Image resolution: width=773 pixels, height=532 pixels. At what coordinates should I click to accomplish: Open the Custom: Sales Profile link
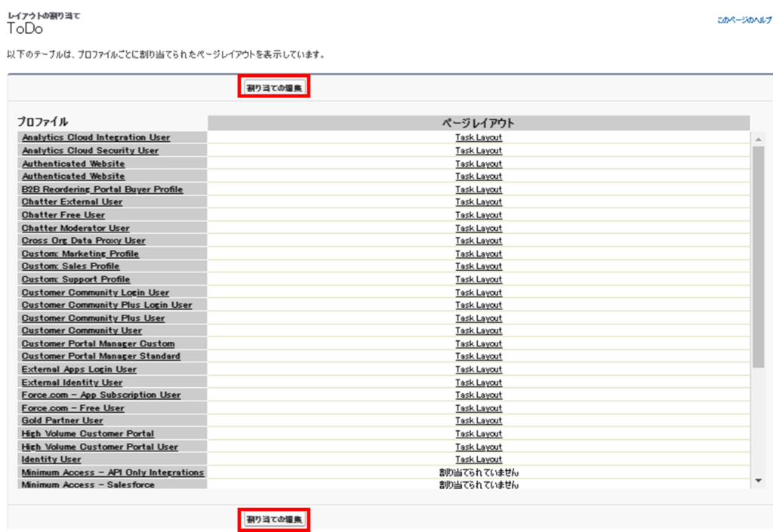[70, 266]
